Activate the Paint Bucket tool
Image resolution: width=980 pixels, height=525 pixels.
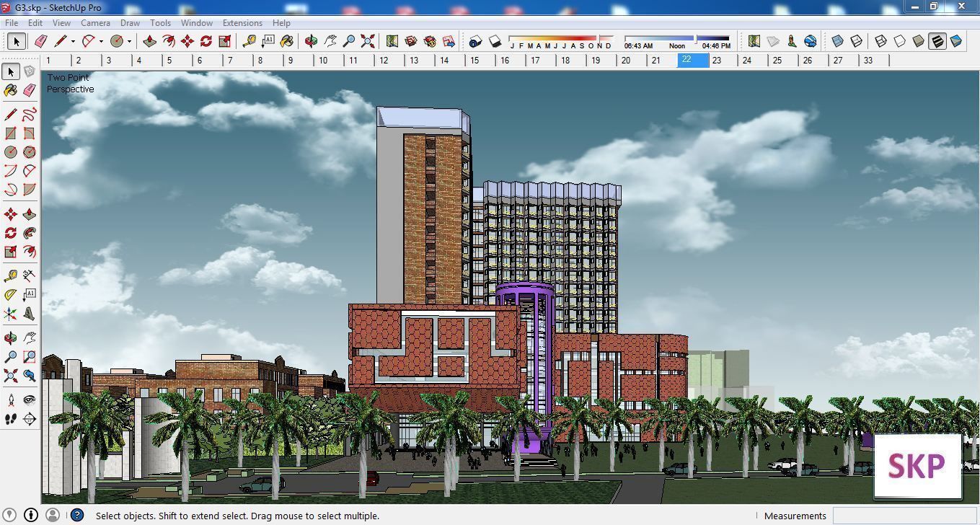tap(10, 88)
